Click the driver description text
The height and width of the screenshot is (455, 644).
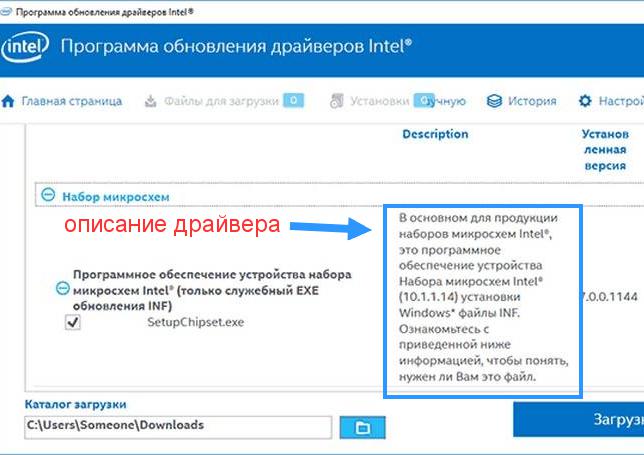[483, 297]
